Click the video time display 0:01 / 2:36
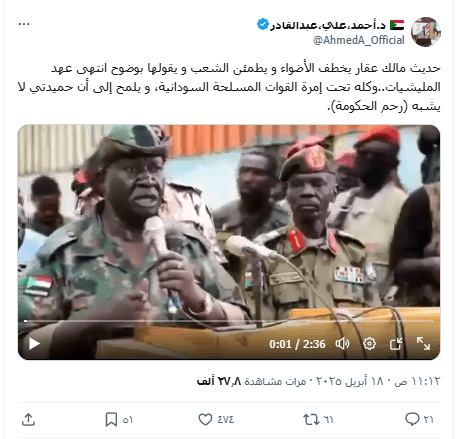The width and height of the screenshot is (466, 439). 297,344
